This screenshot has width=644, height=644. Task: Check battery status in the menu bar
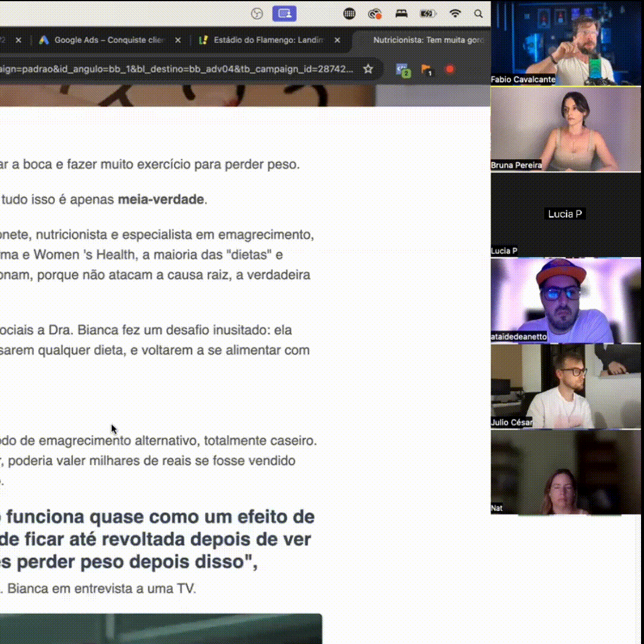428,14
